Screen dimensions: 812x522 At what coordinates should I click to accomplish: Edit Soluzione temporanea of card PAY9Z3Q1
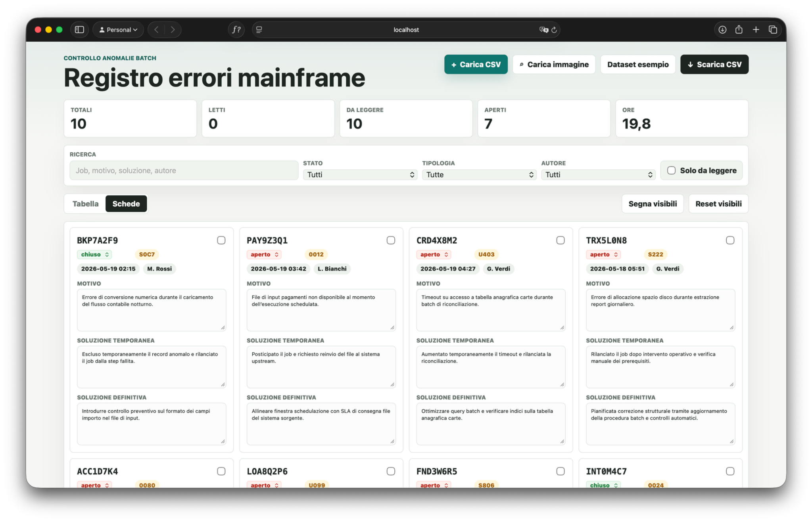pyautogui.click(x=321, y=367)
